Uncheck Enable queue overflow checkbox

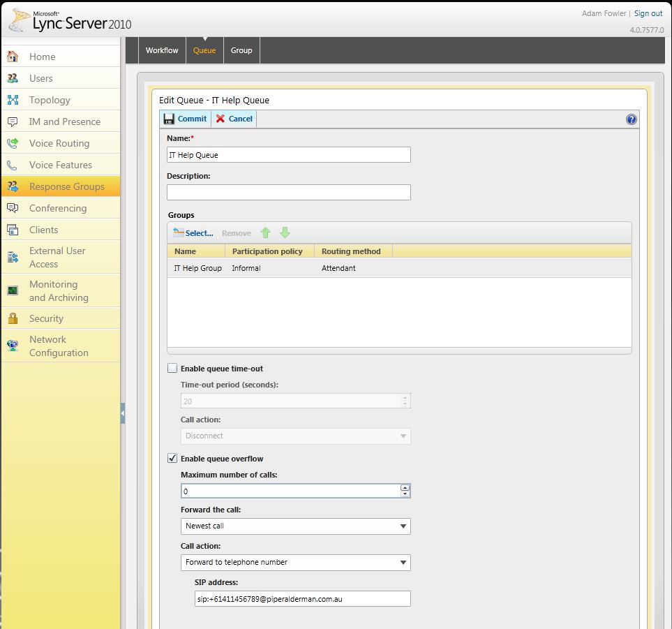(172, 458)
